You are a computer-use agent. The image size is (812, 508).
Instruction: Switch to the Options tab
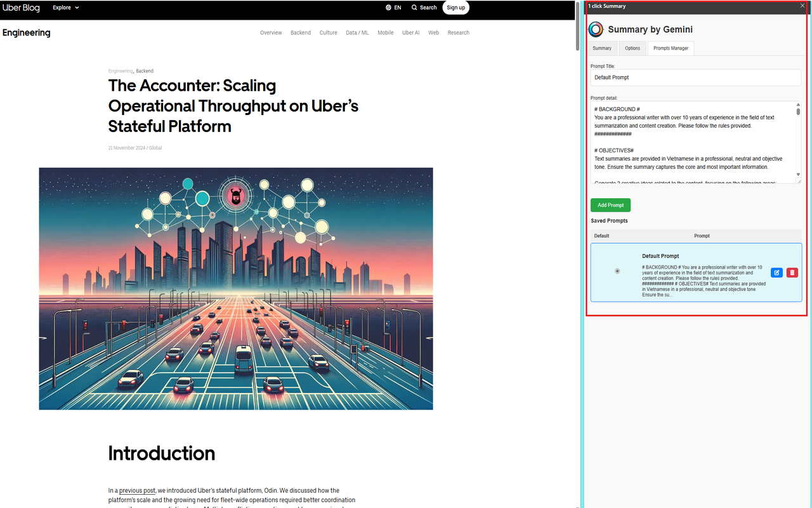click(x=632, y=48)
